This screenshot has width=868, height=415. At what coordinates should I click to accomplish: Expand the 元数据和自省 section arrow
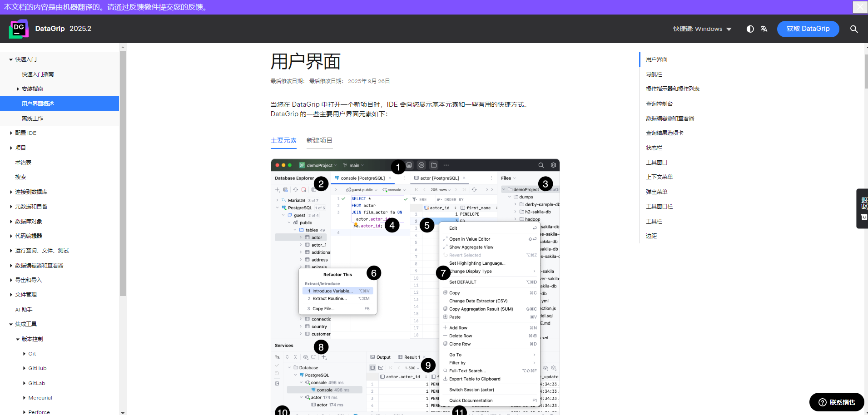coord(11,207)
